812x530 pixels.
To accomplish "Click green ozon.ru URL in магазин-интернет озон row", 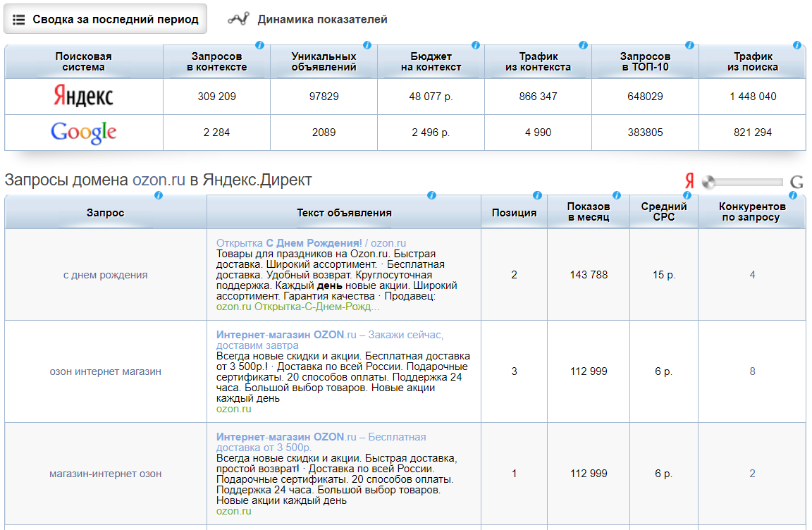I will pyautogui.click(x=233, y=511).
